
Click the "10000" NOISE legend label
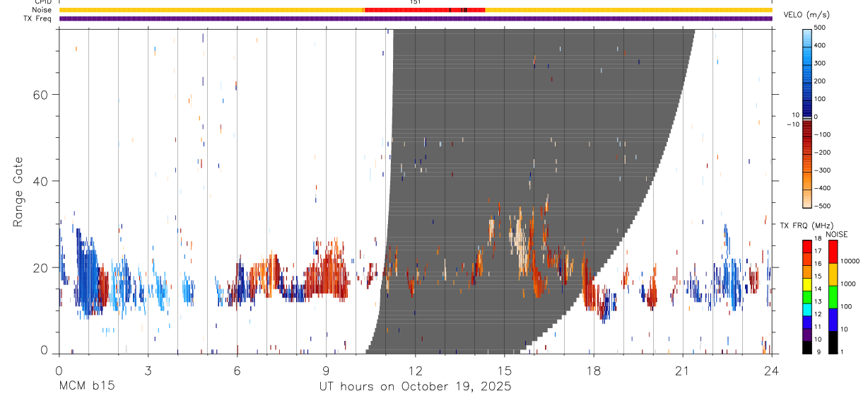click(850, 262)
